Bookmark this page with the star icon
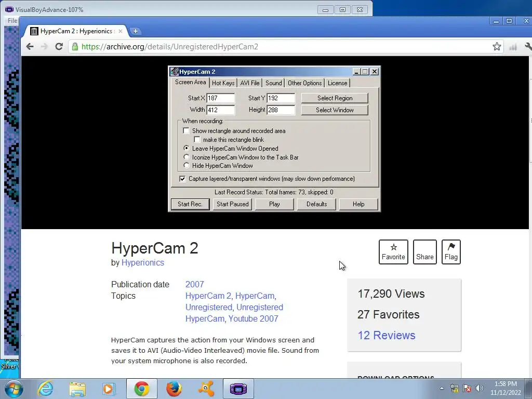Viewport: 532px width, 399px height. click(497, 46)
